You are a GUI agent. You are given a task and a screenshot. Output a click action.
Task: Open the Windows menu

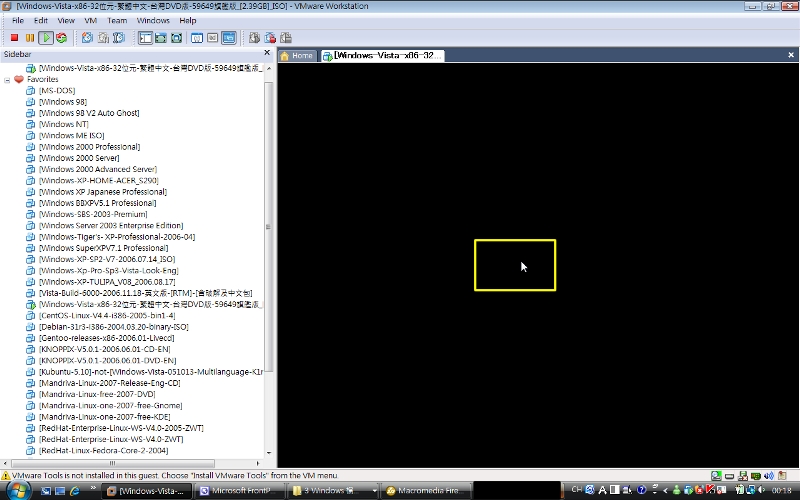(x=153, y=20)
